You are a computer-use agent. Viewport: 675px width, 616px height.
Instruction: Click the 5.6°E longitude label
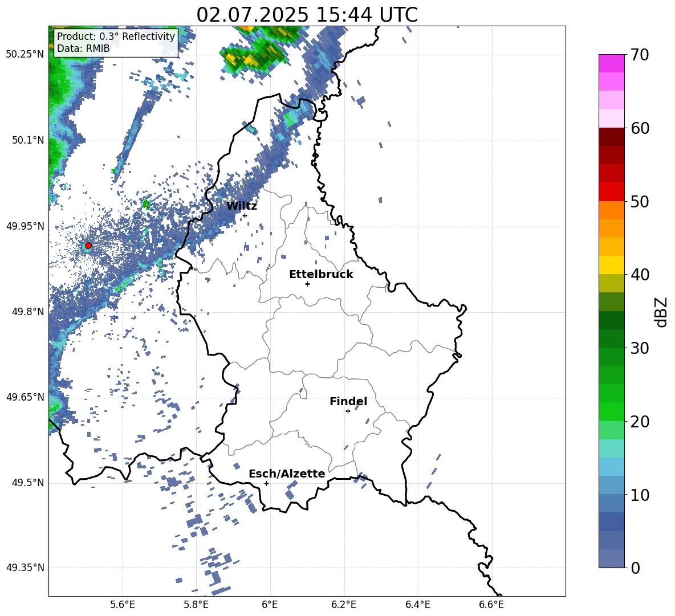pos(123,605)
